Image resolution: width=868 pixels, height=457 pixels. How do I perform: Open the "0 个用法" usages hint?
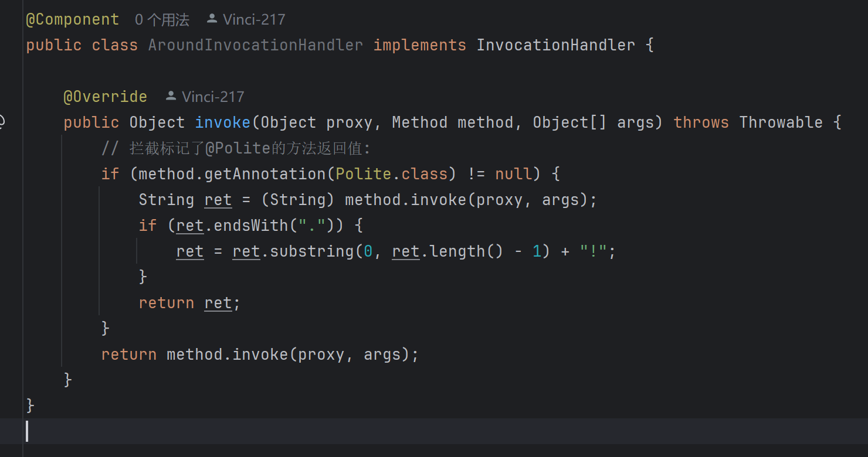coord(162,20)
